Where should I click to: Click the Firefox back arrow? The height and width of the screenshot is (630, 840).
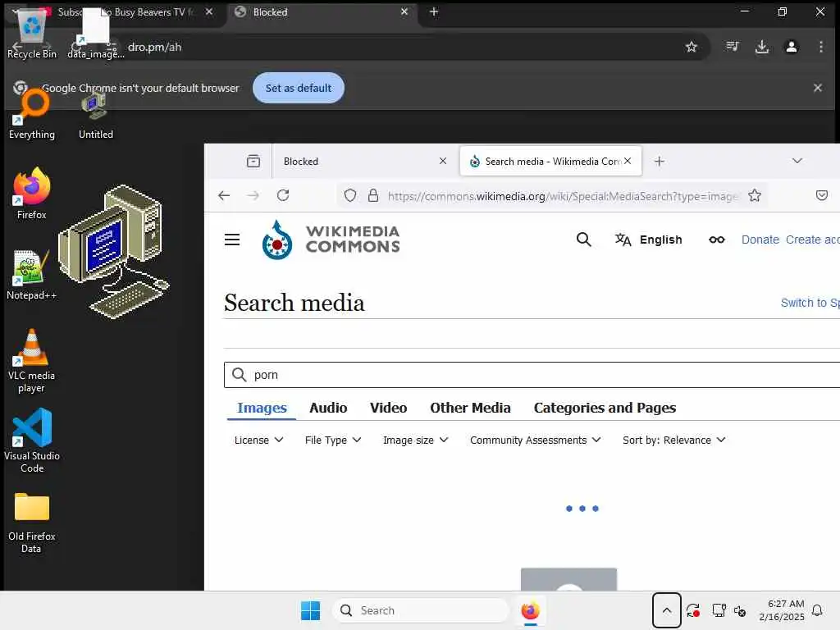(x=224, y=195)
